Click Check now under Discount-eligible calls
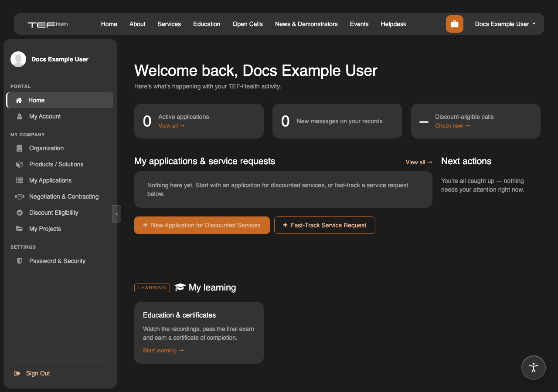 453,125
